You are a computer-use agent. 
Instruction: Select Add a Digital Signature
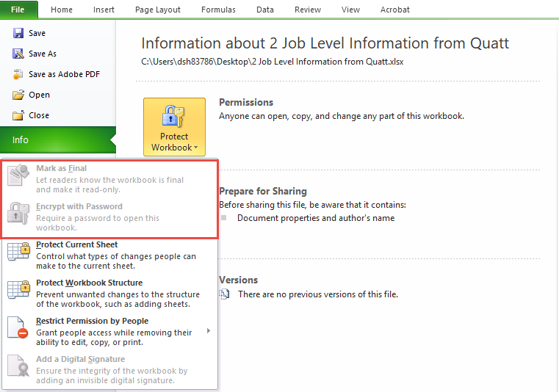click(109, 369)
